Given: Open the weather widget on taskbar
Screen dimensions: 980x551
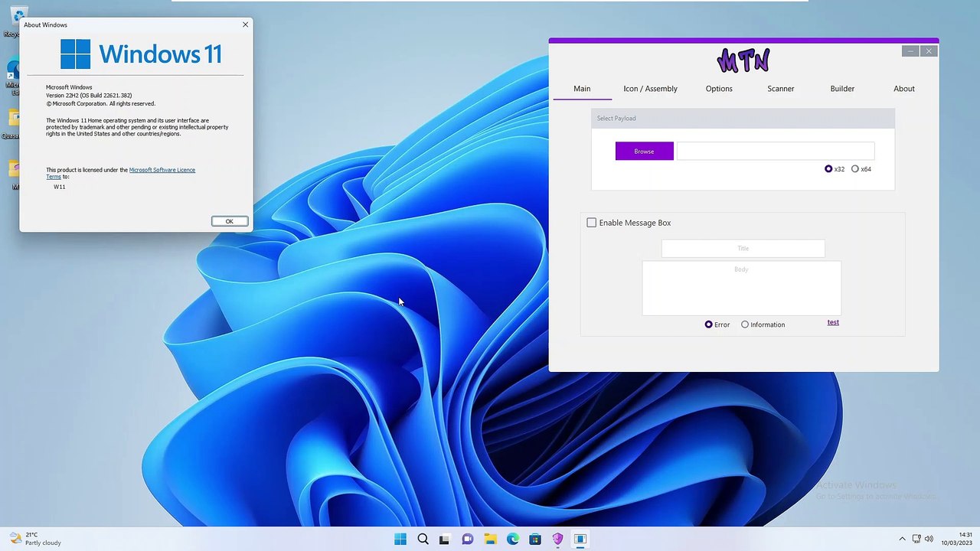Looking at the screenshot, I should click(x=35, y=539).
